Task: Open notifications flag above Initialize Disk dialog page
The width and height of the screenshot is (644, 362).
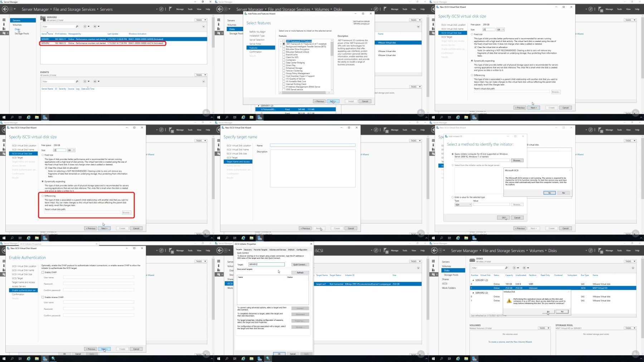Action: coord(600,250)
